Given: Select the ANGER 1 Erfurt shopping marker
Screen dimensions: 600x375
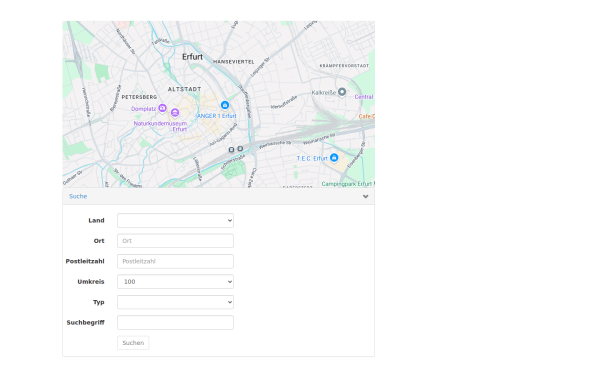Looking at the screenshot, I should tap(225, 105).
